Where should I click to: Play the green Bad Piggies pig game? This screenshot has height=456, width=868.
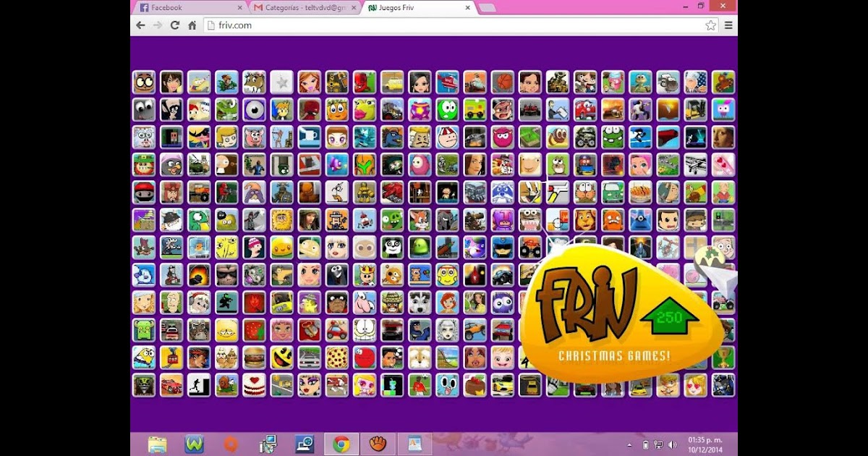[392, 219]
